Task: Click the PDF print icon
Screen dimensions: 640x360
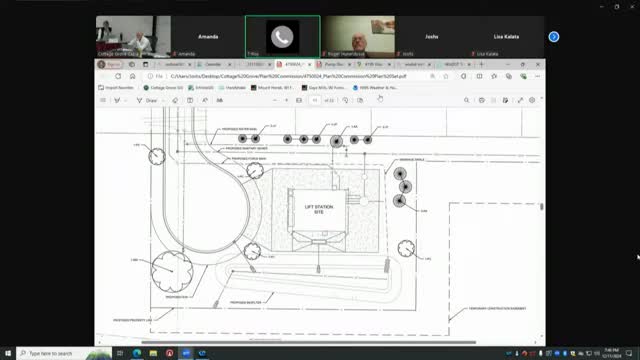Action: (x=482, y=100)
